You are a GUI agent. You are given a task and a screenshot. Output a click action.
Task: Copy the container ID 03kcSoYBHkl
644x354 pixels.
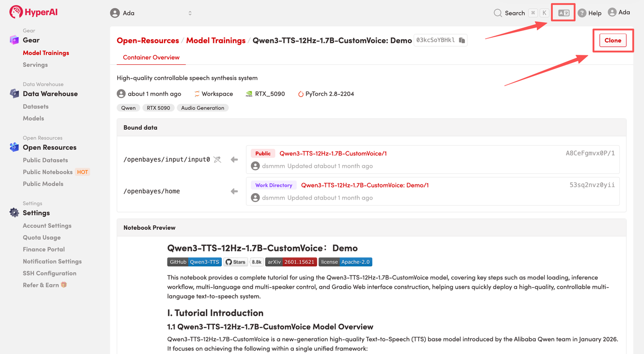pos(462,40)
